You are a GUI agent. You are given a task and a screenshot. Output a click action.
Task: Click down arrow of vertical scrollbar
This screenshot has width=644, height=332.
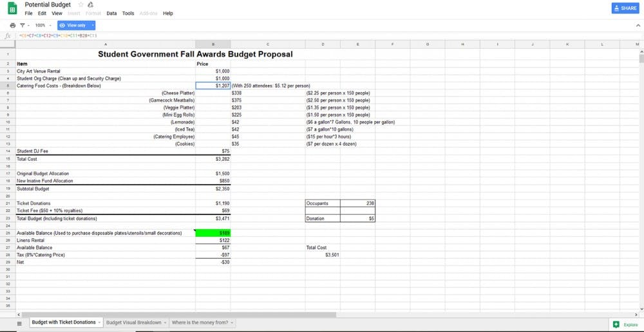click(x=641, y=309)
